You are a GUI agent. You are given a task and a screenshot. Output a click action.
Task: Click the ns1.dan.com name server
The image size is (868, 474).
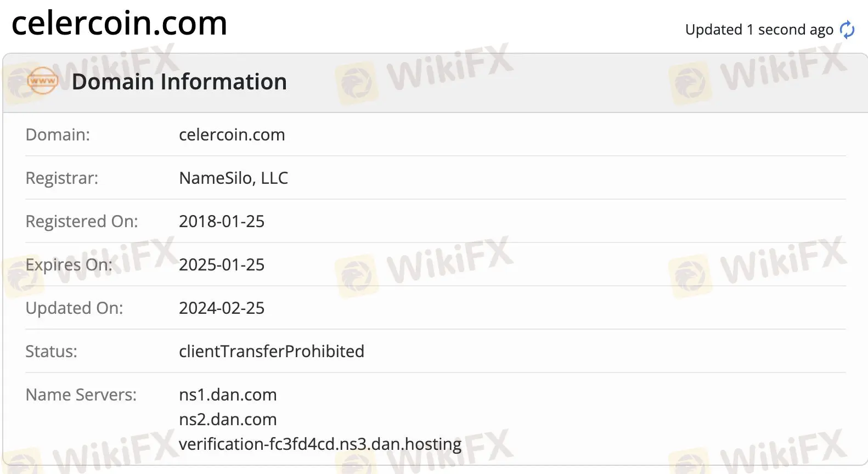click(x=228, y=394)
